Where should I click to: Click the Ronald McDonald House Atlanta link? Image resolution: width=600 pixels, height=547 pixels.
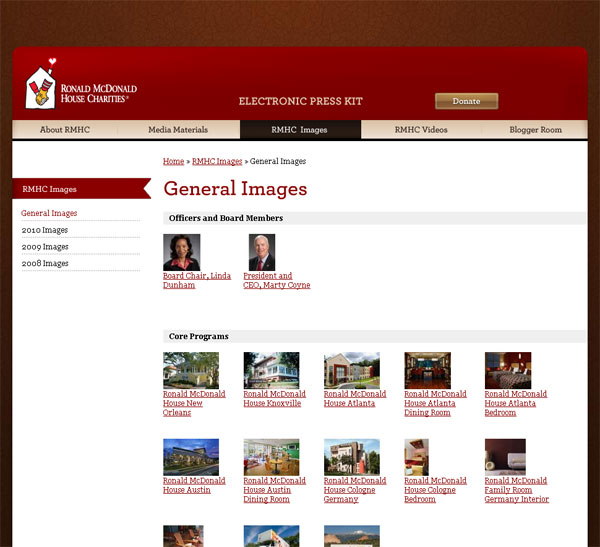[355, 399]
